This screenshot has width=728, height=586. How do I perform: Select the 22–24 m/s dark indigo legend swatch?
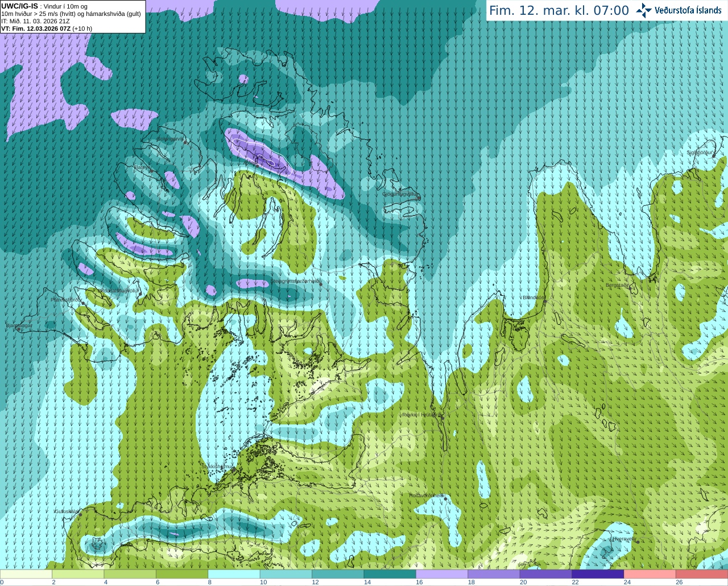tap(598, 575)
